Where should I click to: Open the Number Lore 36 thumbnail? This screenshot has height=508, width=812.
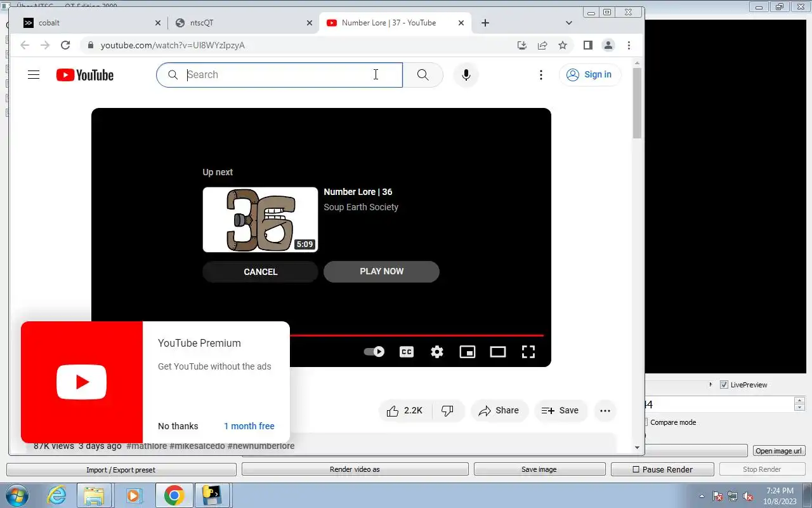[260, 220]
